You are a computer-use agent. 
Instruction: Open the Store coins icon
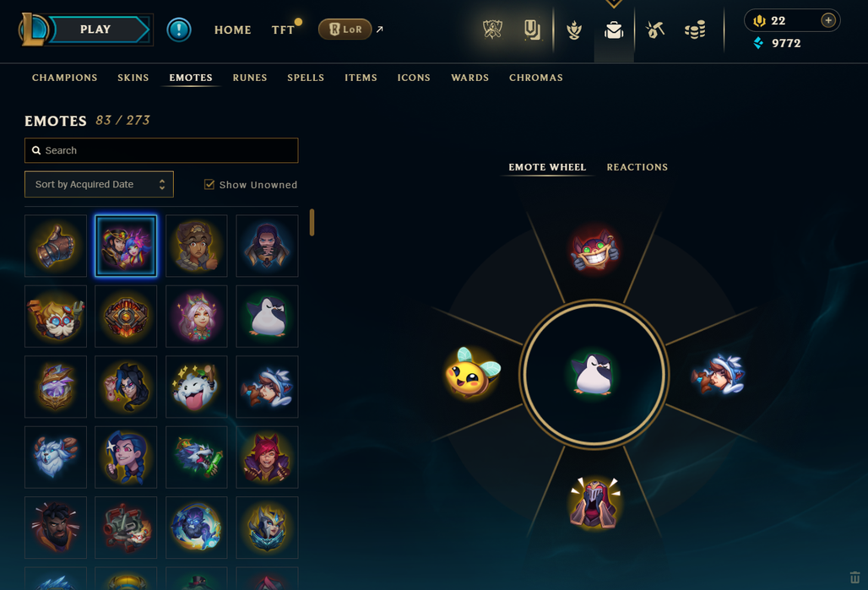695,30
